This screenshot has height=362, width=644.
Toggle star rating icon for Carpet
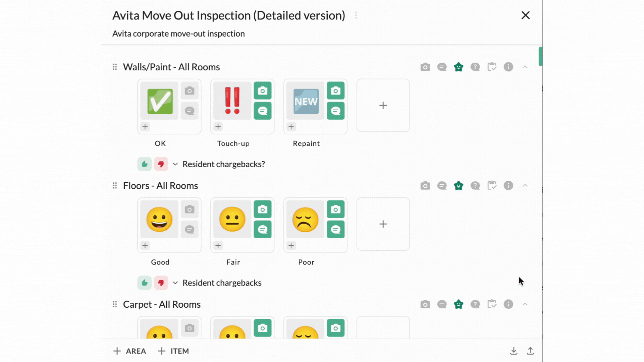[458, 304]
